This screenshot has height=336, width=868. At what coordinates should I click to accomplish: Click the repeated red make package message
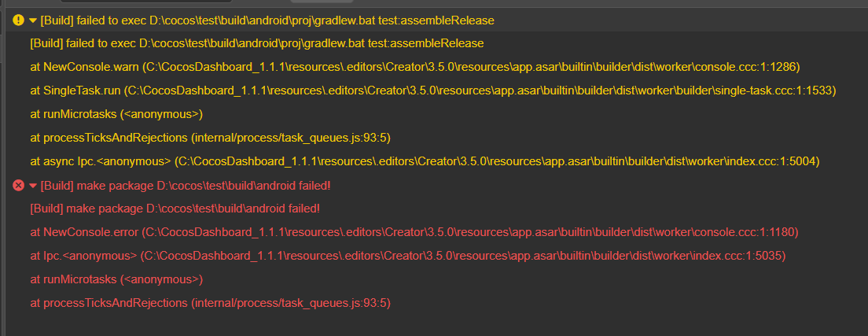pyautogui.click(x=175, y=209)
